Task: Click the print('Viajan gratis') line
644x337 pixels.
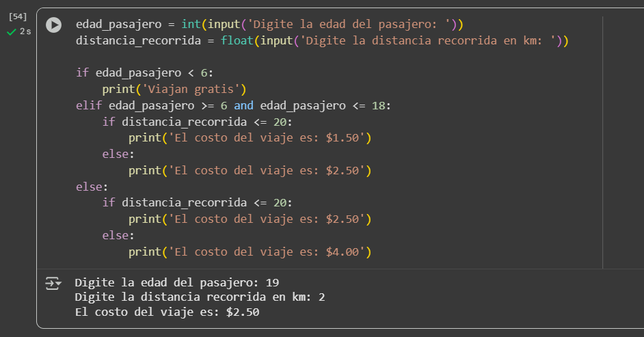Action: [174, 89]
